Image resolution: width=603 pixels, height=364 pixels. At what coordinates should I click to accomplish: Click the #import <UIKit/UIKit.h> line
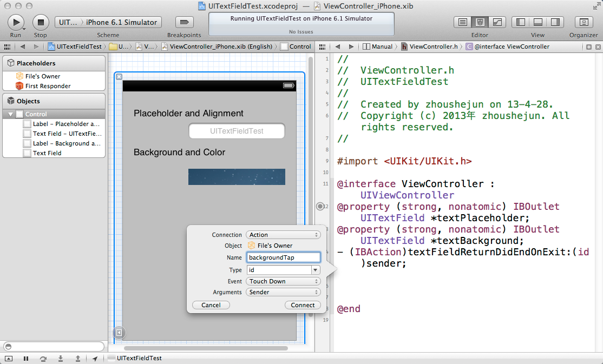coord(404,161)
